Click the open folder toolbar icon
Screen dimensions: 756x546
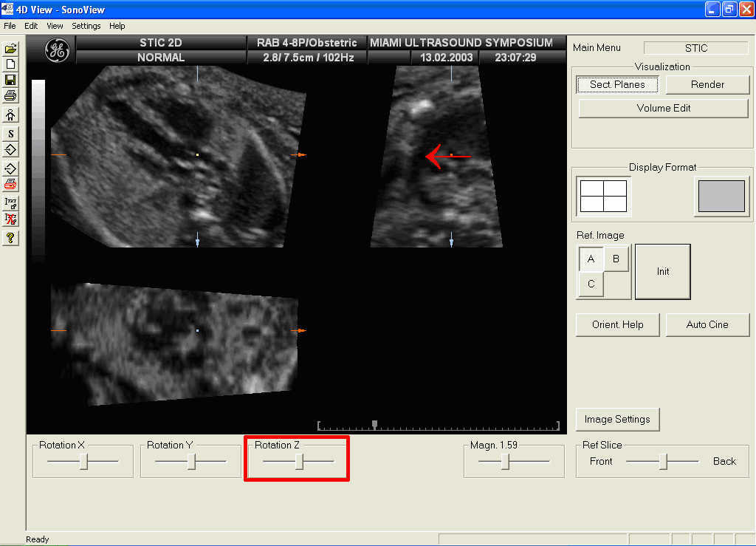(10, 49)
